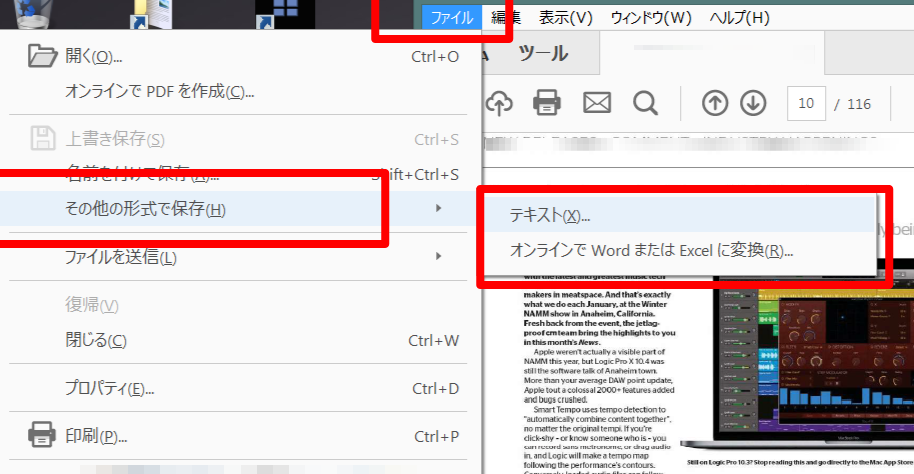Choose テキスト(X)... in submenu

680,215
